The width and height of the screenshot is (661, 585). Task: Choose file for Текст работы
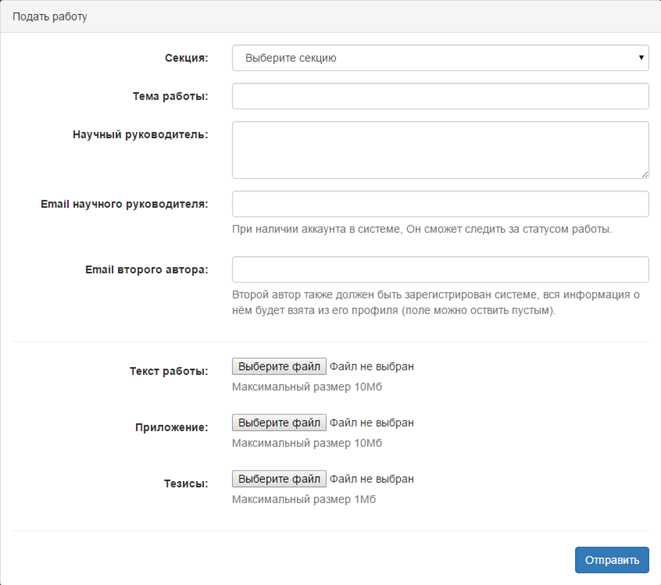point(279,366)
